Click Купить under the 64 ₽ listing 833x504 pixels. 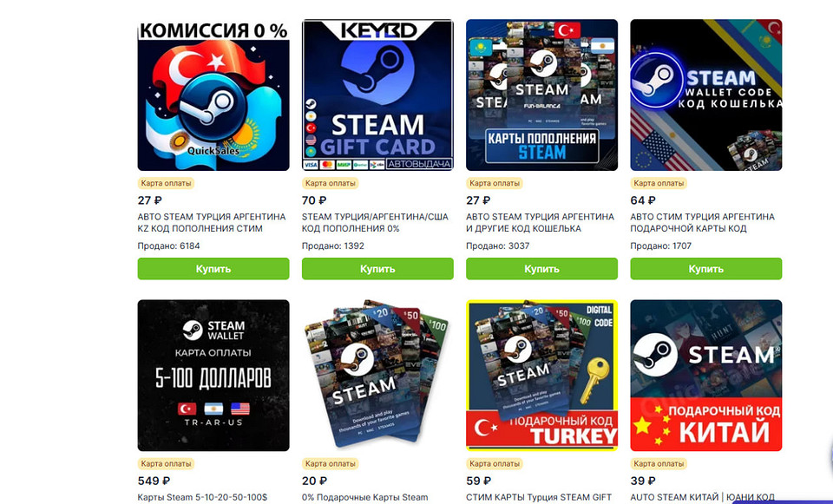[x=706, y=269]
